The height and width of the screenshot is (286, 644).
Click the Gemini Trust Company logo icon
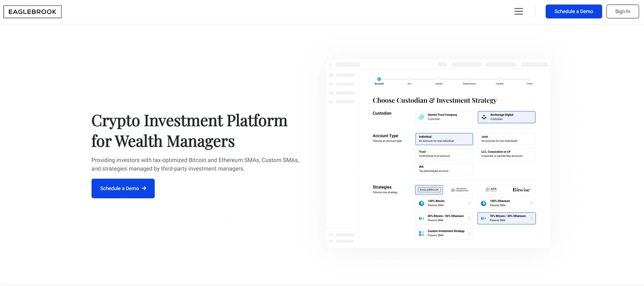[422, 117]
